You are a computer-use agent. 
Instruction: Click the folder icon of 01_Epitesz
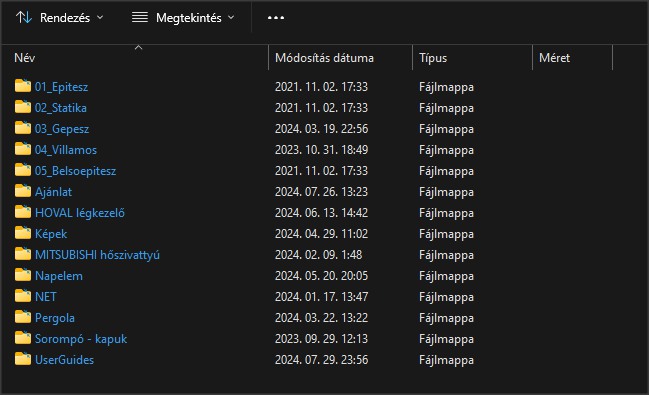point(23,86)
